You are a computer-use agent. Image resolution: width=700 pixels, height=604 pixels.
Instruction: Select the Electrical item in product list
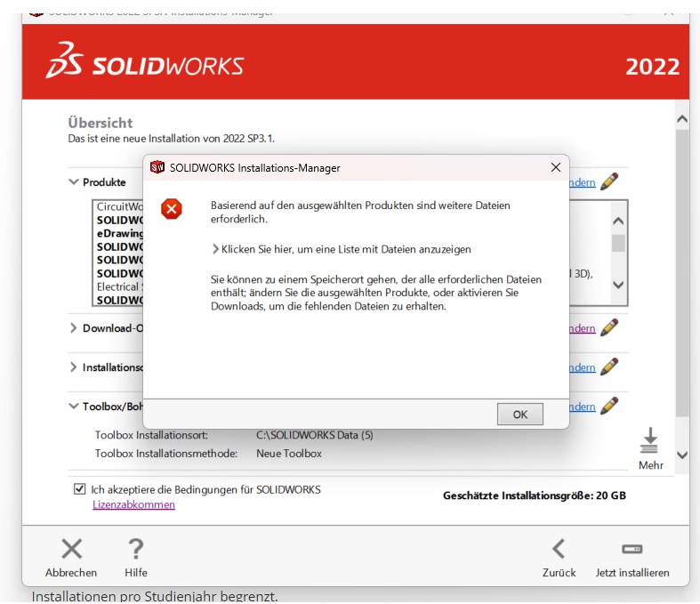tap(120, 286)
